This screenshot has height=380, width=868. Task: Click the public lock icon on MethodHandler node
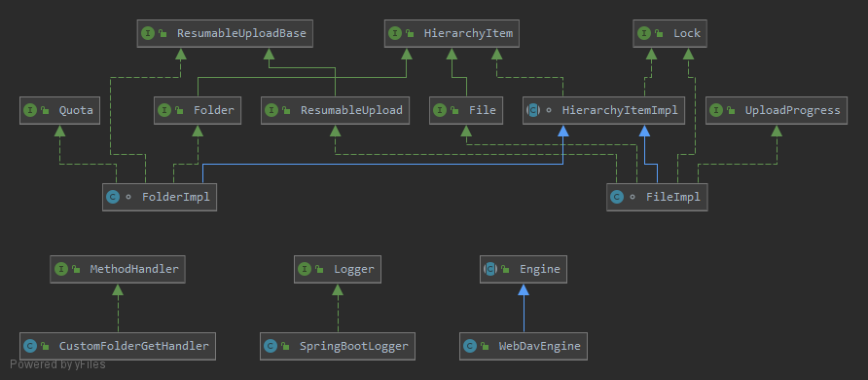click(x=75, y=270)
